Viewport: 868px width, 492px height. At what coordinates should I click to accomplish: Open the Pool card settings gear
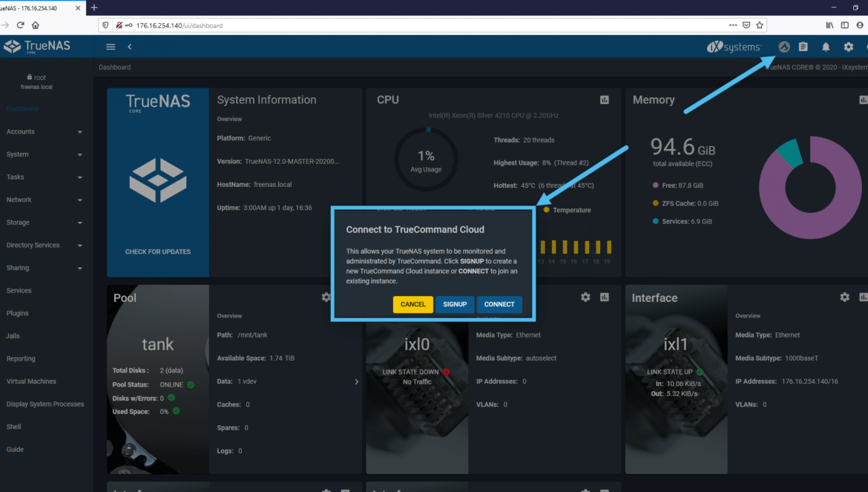pos(326,297)
